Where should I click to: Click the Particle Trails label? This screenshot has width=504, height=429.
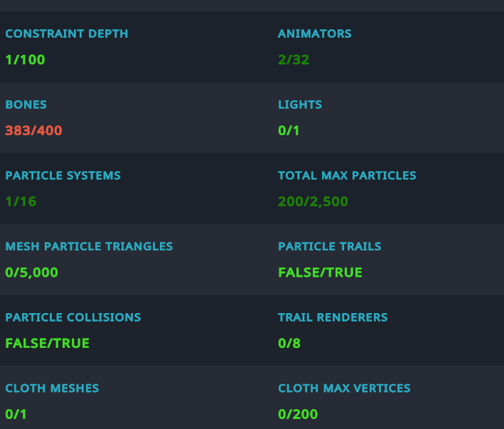(x=329, y=246)
